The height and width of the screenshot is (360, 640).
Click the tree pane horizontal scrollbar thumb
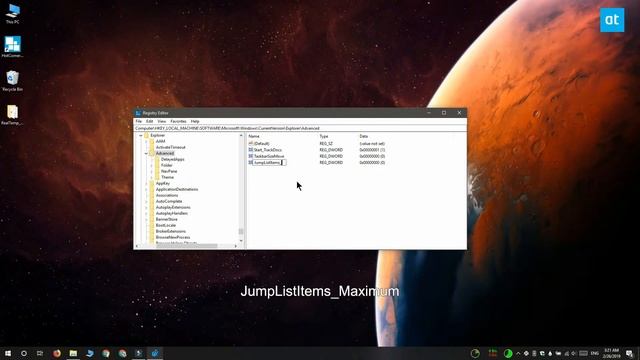coord(187,246)
